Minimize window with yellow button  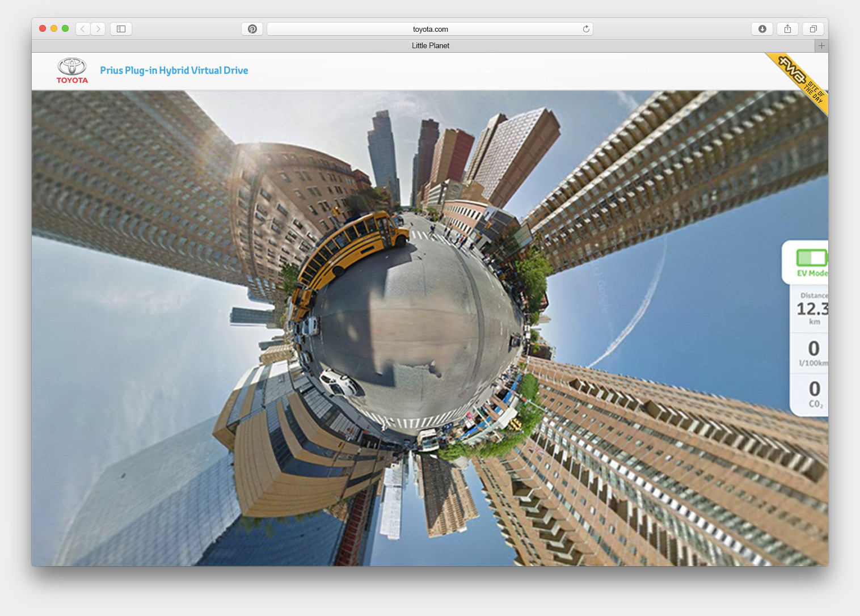click(54, 28)
